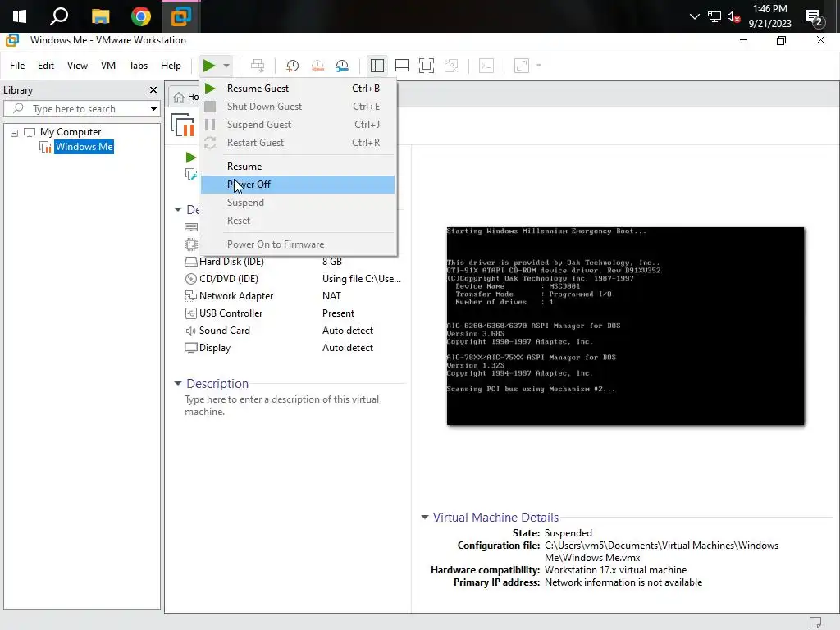Image resolution: width=840 pixels, height=630 pixels.
Task: Collapse the My Computer tree node
Action: coord(15,132)
